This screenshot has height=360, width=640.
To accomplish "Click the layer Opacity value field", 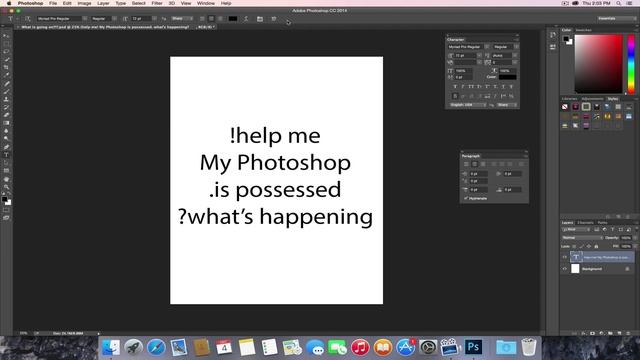I will pos(625,238).
